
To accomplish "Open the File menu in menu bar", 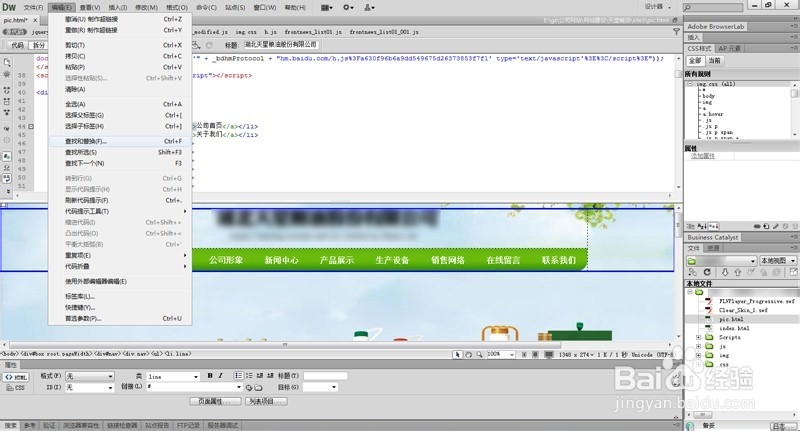I will [33, 8].
